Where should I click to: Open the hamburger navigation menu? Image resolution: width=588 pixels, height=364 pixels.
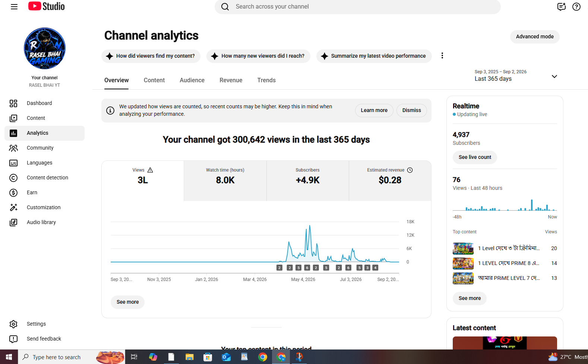pos(14,7)
